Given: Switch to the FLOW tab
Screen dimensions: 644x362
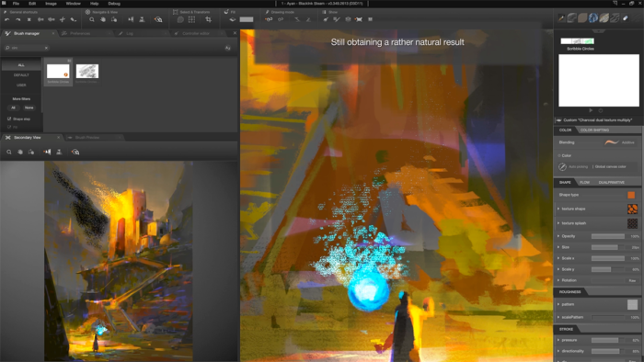Looking at the screenshot, I should click(584, 182).
